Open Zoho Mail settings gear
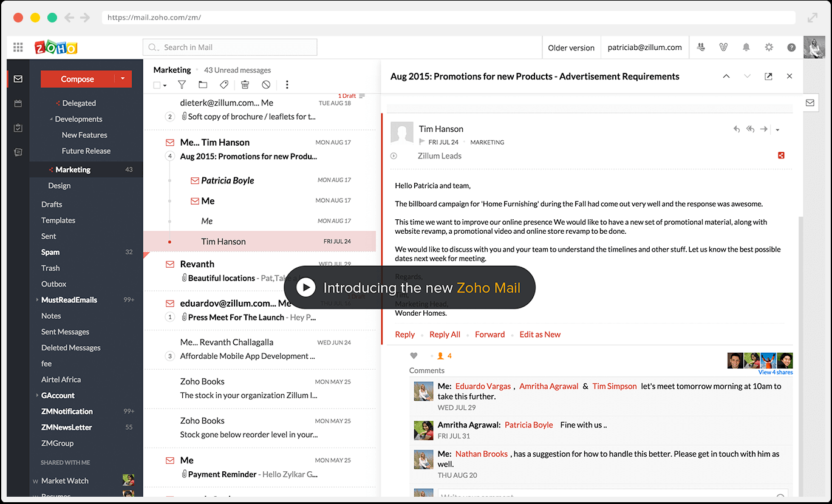The image size is (832, 504). (769, 47)
